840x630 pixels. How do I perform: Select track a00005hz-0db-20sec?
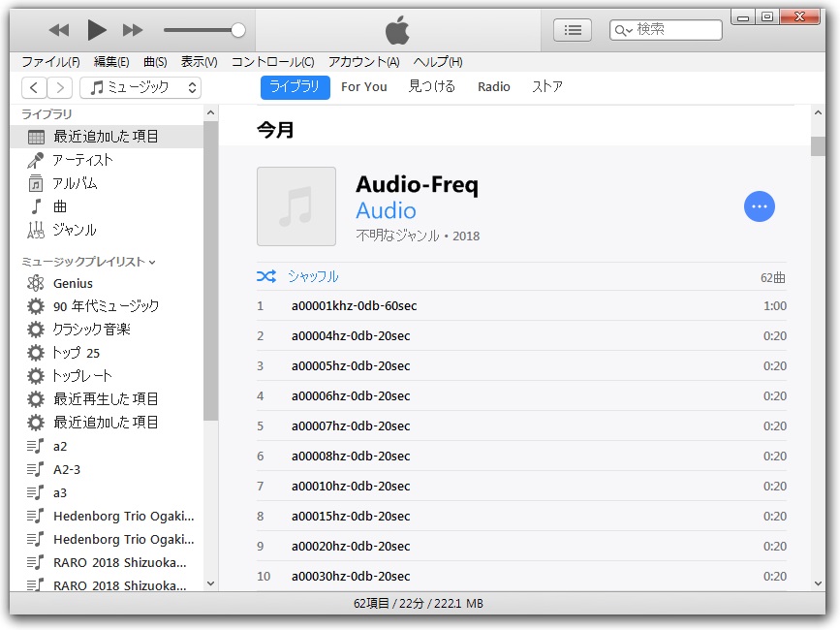click(521, 366)
